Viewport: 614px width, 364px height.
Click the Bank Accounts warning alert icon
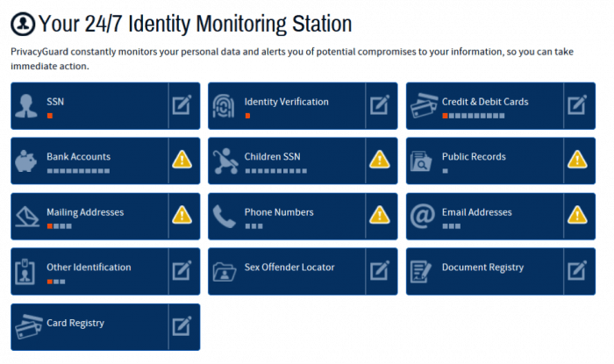tap(182, 161)
